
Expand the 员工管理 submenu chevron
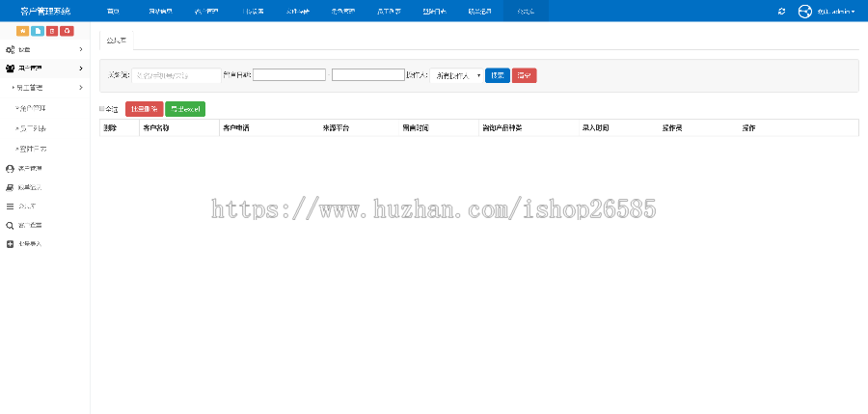(x=81, y=88)
